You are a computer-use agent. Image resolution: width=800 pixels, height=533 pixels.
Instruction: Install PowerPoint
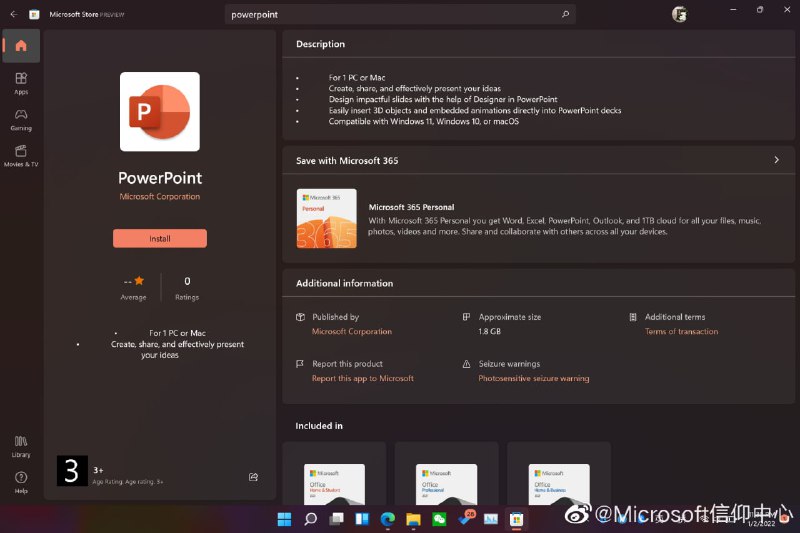tap(160, 238)
